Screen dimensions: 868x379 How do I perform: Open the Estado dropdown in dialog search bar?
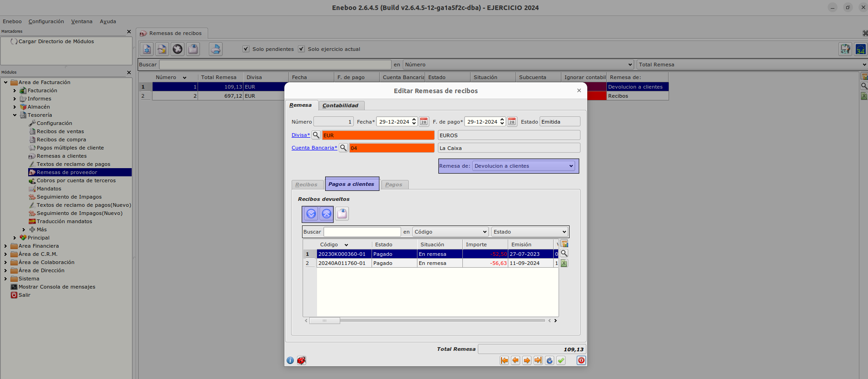(x=530, y=232)
